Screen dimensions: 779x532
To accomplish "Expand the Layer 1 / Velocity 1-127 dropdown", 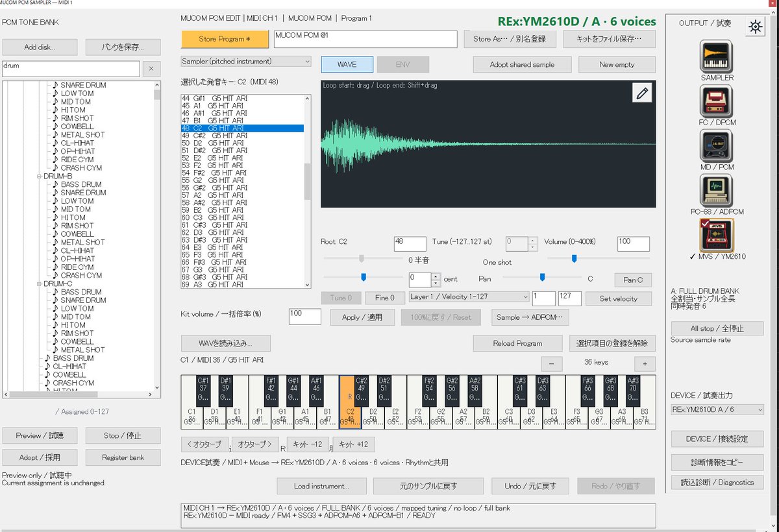I will point(469,297).
